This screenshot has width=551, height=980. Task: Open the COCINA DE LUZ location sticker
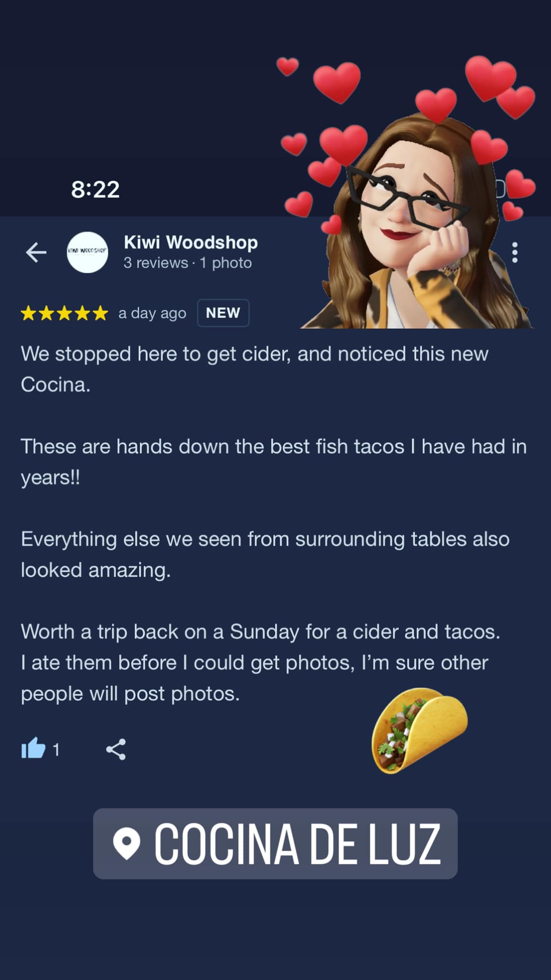(x=275, y=843)
